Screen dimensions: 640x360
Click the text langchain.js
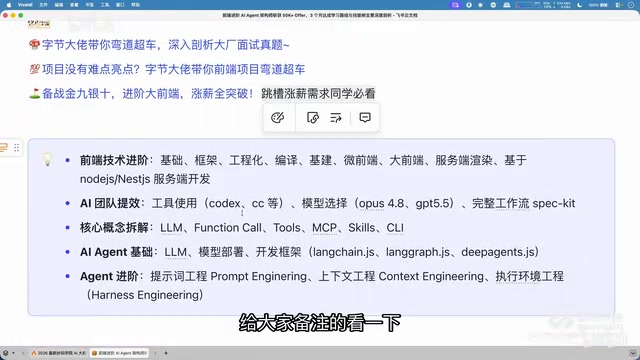[x=344, y=252]
